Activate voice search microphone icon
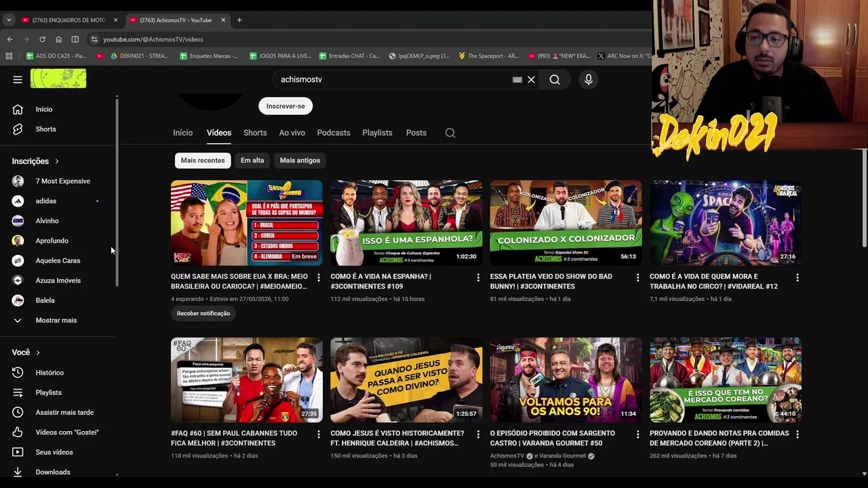 [589, 79]
